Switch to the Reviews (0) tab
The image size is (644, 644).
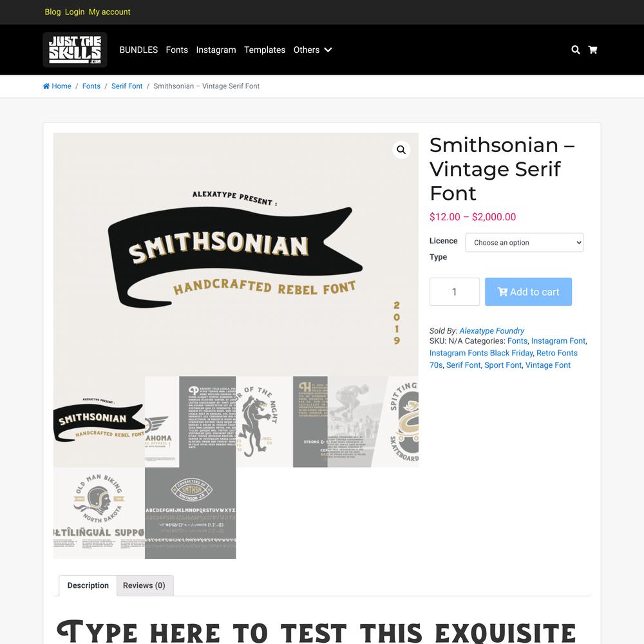point(144,585)
